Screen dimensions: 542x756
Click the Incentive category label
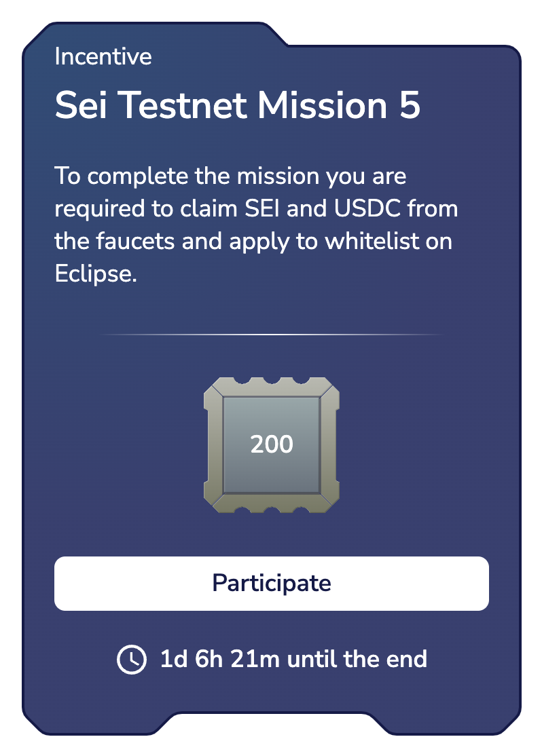click(103, 56)
